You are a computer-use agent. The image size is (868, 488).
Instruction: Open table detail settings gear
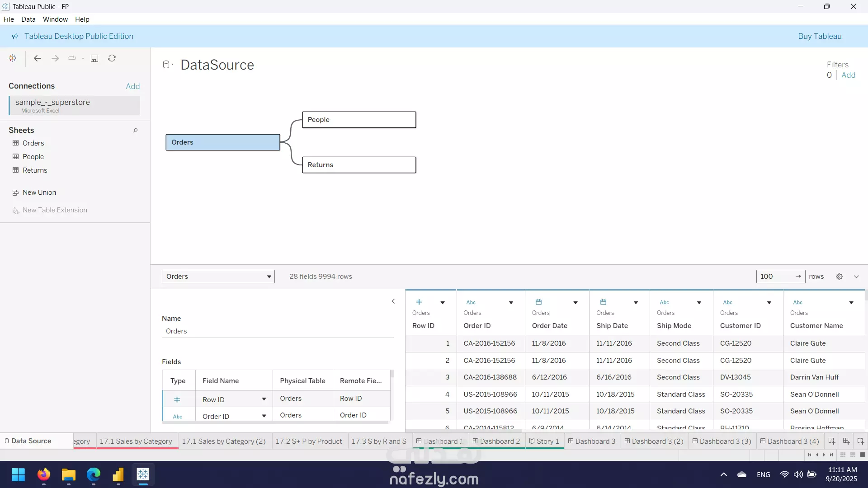839,277
